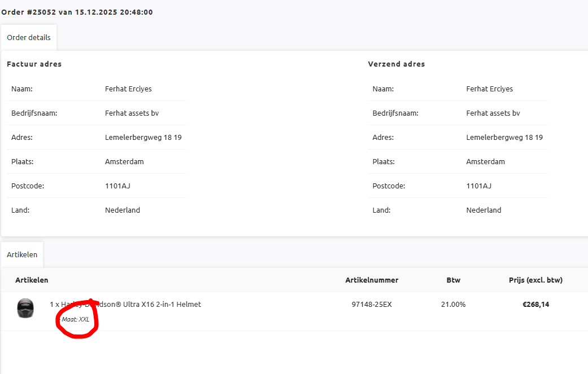This screenshot has height=374, width=588.
Task: Click the Factuur adres heading
Action: [x=34, y=64]
